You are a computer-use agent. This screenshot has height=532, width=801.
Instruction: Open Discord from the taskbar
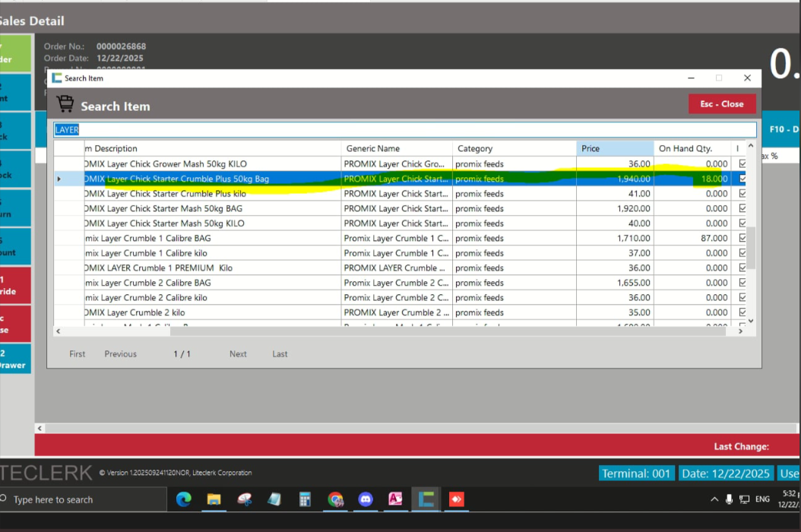click(366, 499)
